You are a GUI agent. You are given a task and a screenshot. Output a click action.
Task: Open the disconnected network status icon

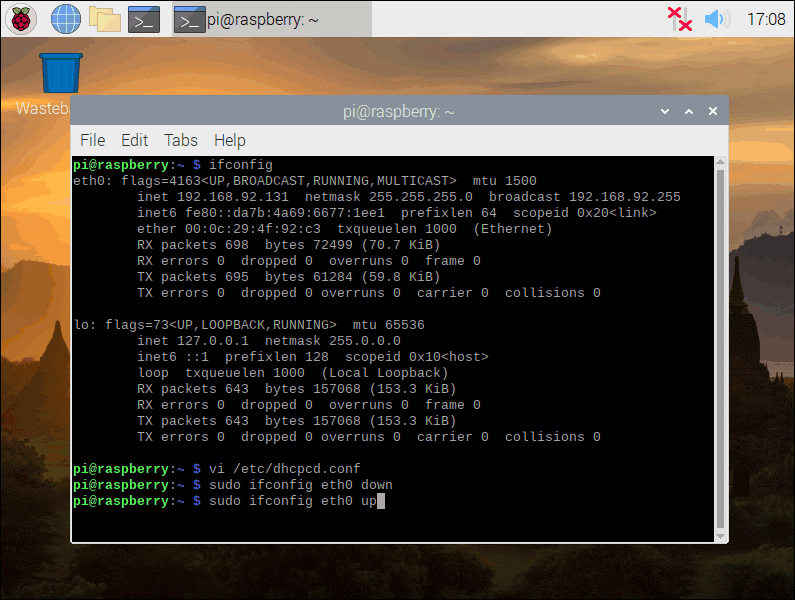pyautogui.click(x=679, y=19)
